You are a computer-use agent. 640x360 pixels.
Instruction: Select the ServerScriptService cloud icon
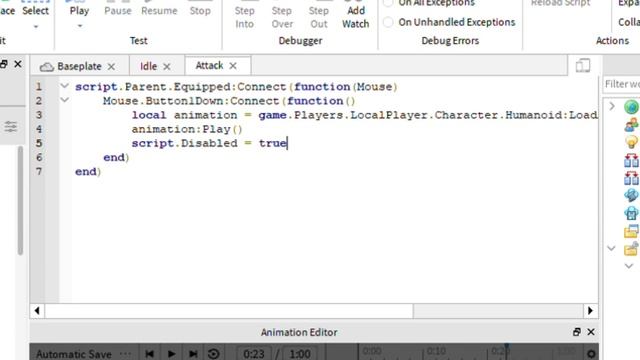point(631,195)
